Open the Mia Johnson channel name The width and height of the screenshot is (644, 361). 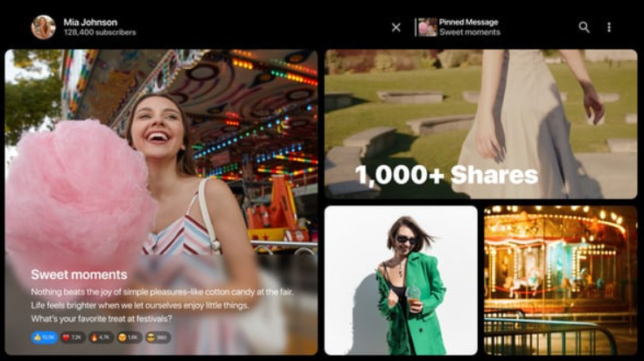[90, 22]
